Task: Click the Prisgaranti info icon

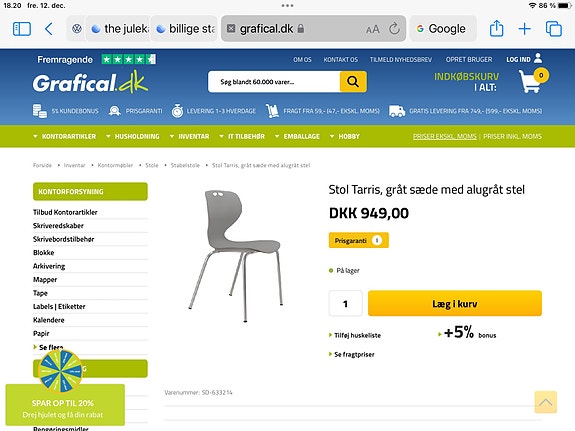Action: [377, 240]
